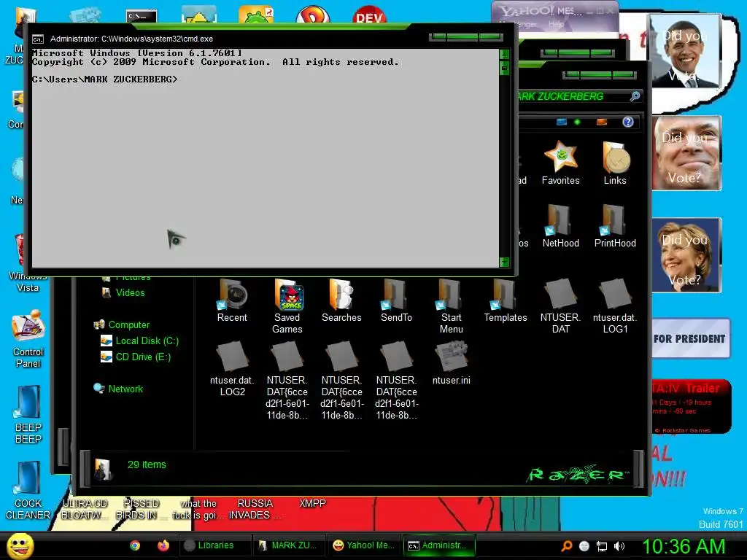Click the Obama 'Did you Vote?' gadget
This screenshot has width=747, height=560.
684,52
